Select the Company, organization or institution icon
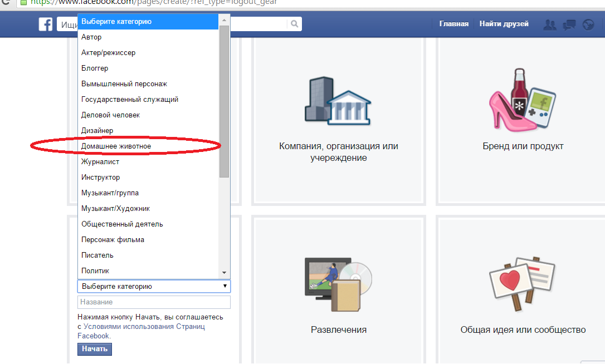605x364 pixels. tap(338, 101)
